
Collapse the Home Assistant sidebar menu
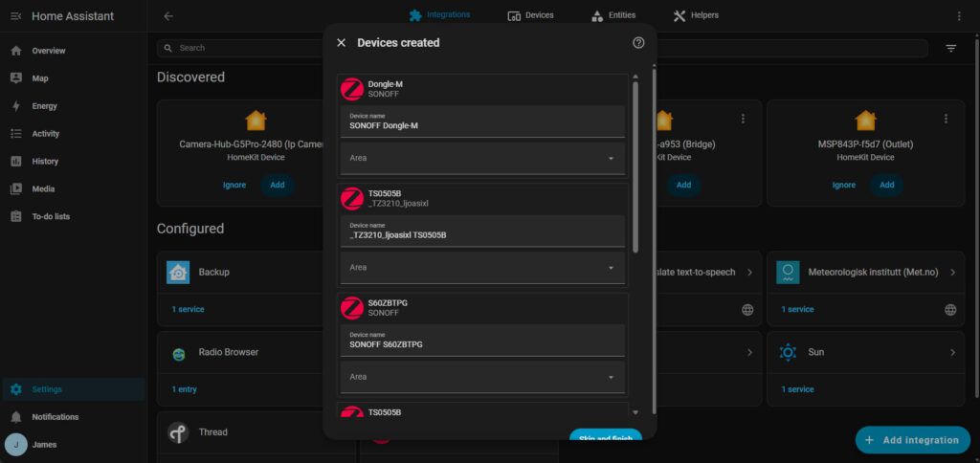[15, 16]
